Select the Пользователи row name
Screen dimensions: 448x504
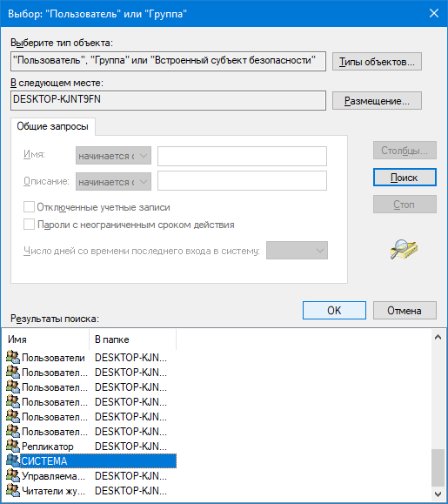tap(53, 358)
